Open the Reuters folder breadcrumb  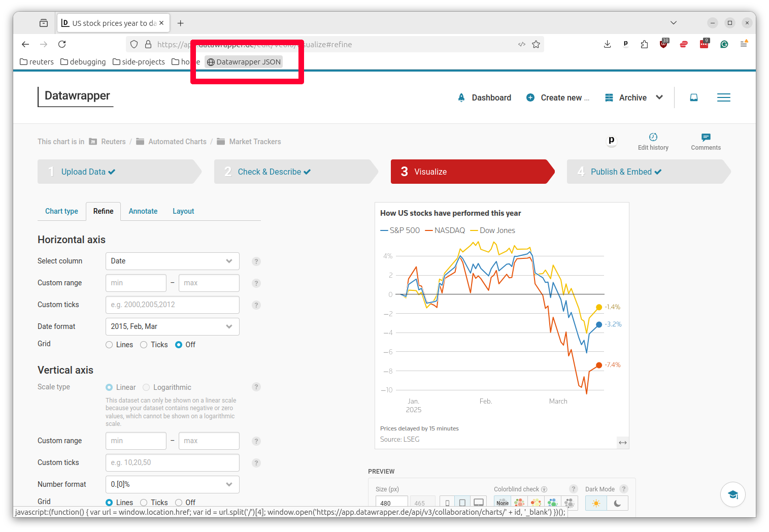tap(108, 142)
